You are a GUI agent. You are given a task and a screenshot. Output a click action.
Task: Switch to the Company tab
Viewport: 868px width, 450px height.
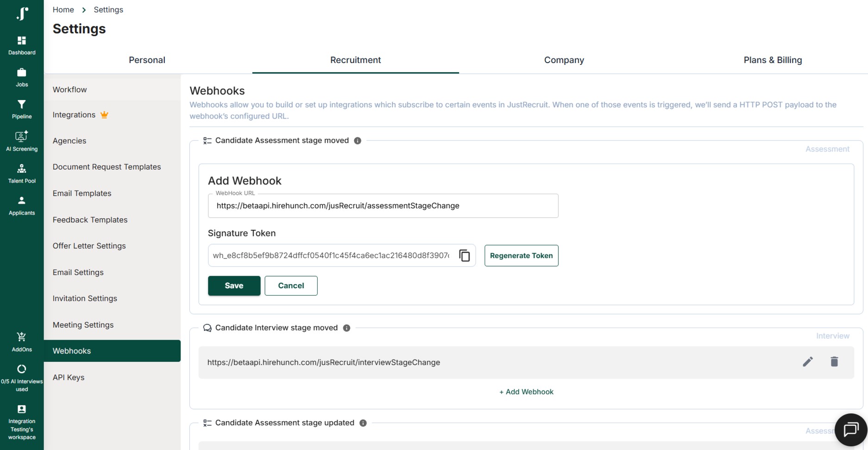564,60
